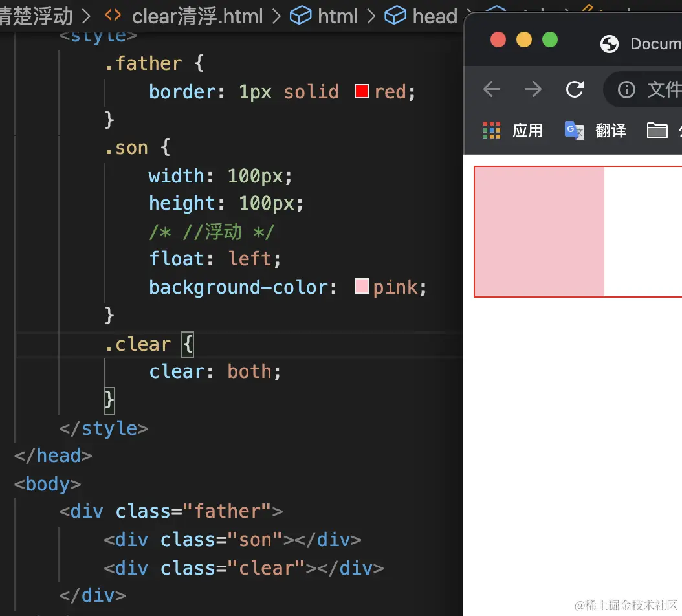Click the cube icon beside html breadcrumb
The image size is (682, 616).
[300, 16]
